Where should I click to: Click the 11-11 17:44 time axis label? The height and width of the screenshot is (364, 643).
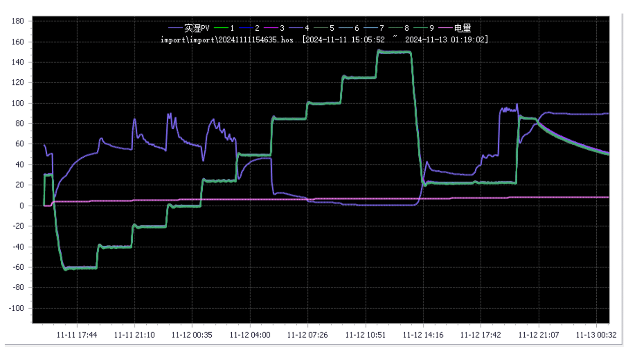(77, 335)
